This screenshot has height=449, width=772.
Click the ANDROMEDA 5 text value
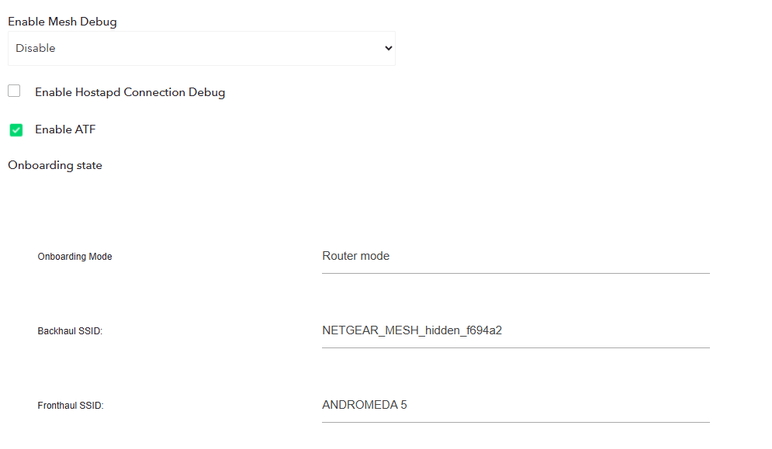pyautogui.click(x=364, y=405)
